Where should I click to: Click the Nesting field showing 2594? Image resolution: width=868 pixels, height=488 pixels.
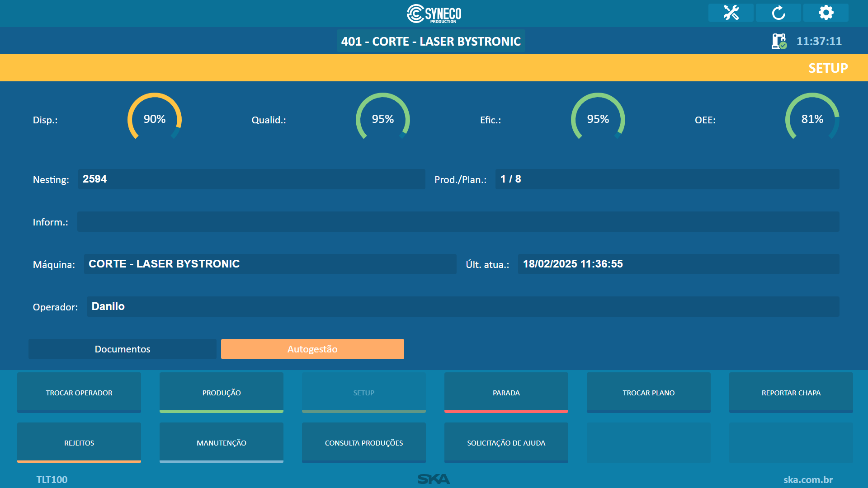tap(251, 179)
